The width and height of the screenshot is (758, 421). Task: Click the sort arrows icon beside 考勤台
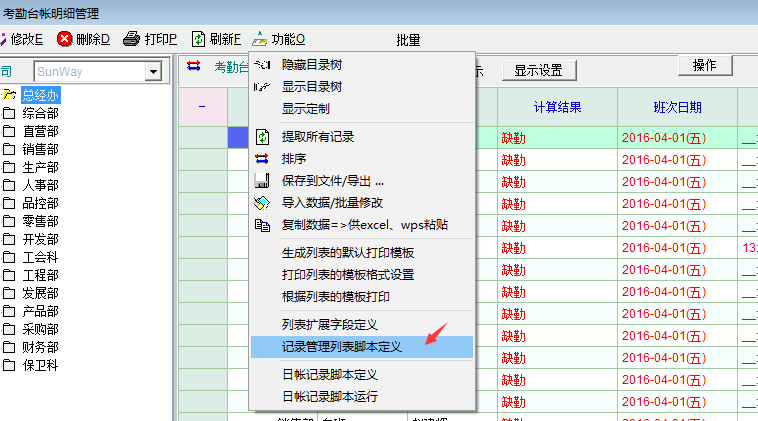coord(194,67)
